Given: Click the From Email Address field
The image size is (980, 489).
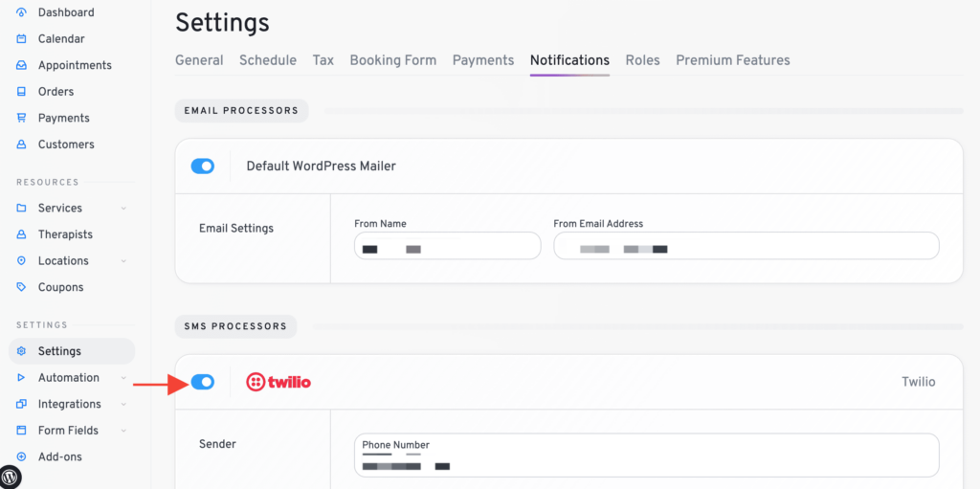Looking at the screenshot, I should click(746, 246).
